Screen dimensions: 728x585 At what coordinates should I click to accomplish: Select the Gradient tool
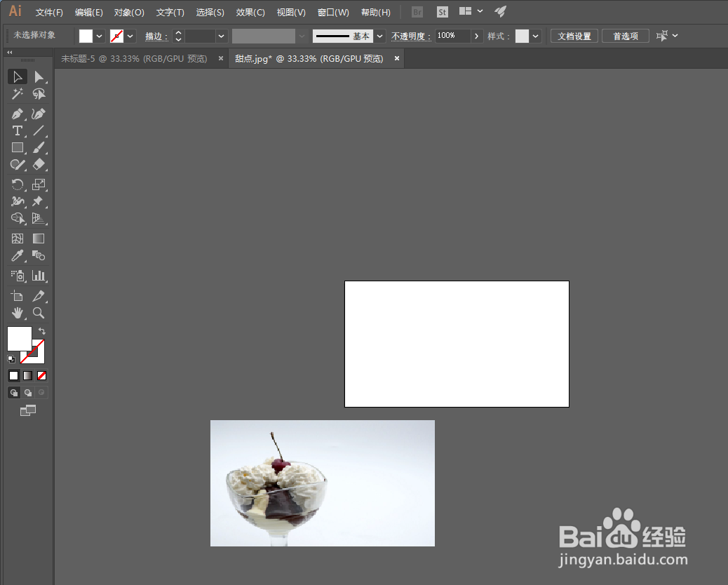click(x=39, y=238)
